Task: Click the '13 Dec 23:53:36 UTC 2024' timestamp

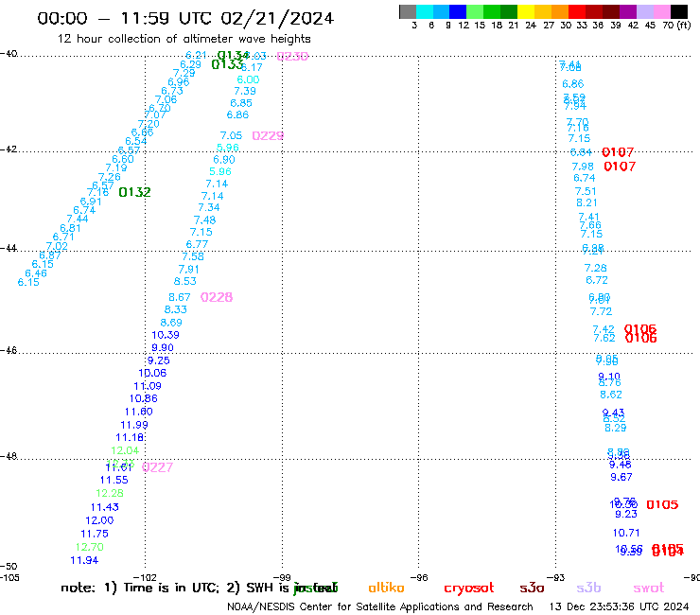Action: pyautogui.click(x=619, y=607)
